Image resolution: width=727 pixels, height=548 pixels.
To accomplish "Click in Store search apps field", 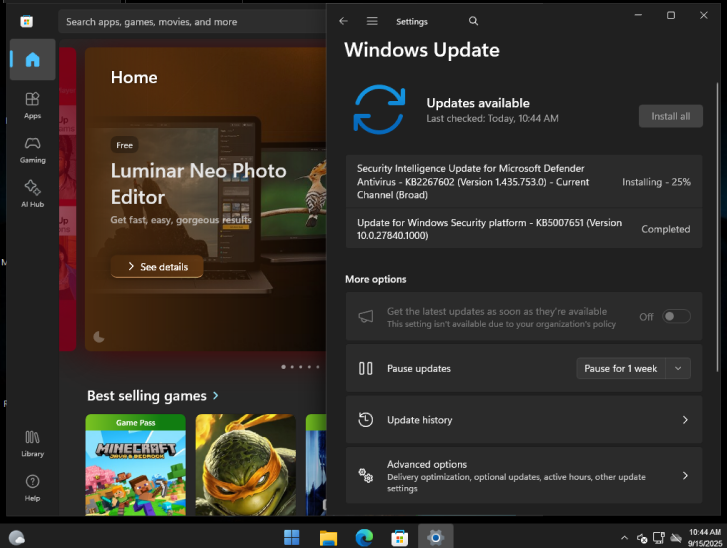I will (192, 22).
